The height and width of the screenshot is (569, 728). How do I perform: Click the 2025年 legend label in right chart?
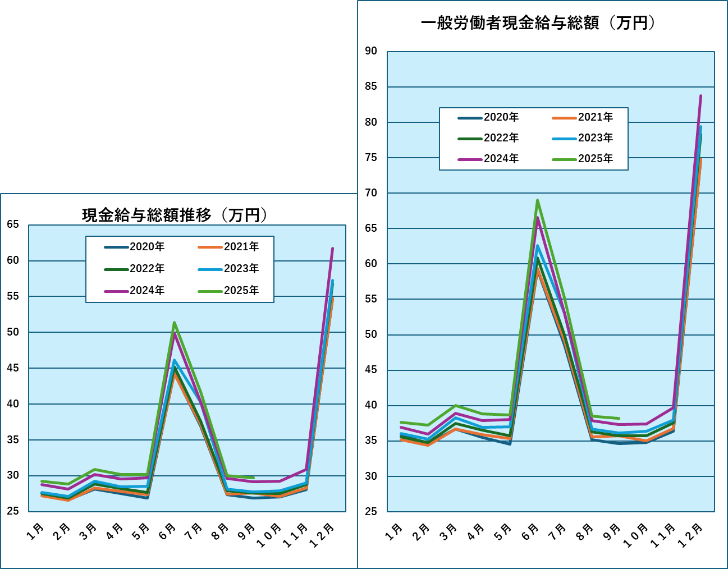tap(596, 159)
